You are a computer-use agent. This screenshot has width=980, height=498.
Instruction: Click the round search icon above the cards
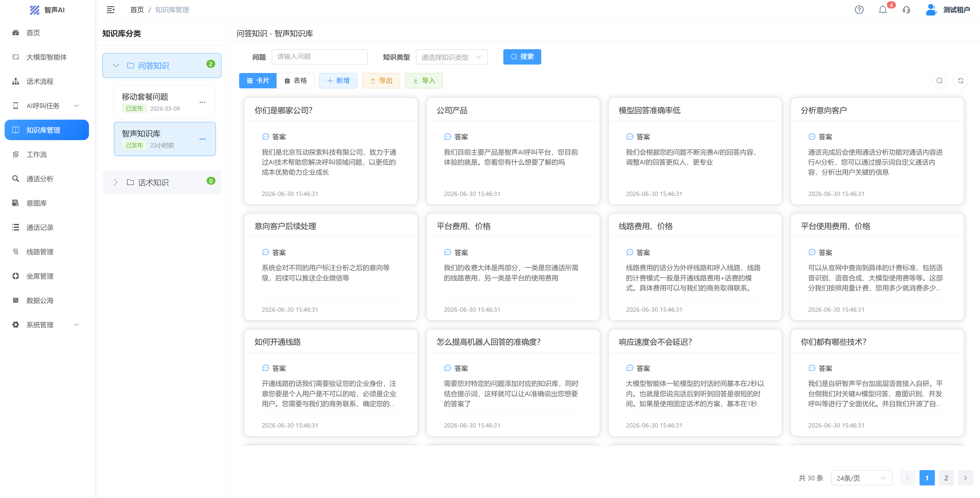pos(939,81)
